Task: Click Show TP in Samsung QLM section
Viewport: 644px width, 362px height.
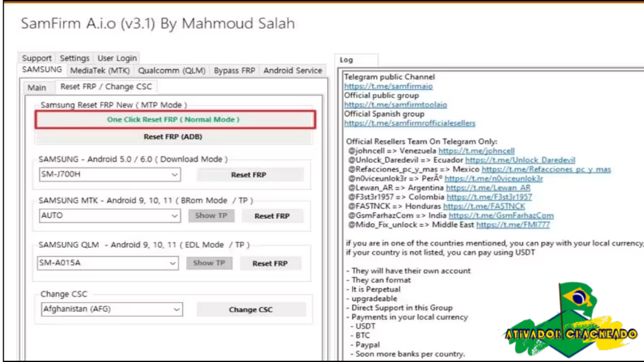Action: click(x=209, y=263)
